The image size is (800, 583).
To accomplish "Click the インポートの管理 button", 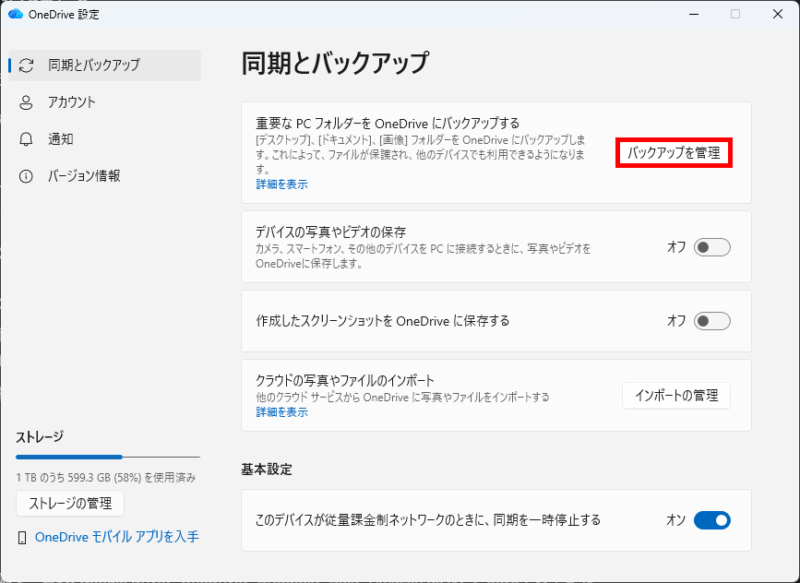I will pyautogui.click(x=676, y=395).
